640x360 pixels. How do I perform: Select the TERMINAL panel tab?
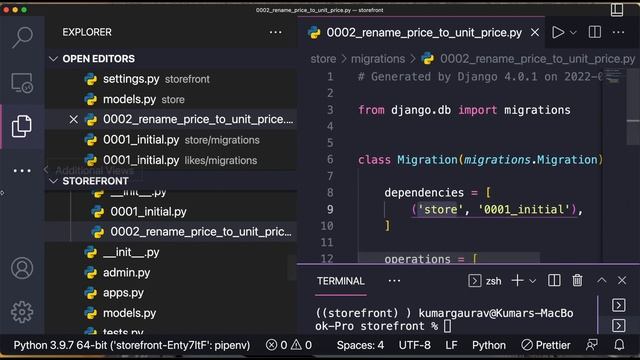(x=341, y=281)
